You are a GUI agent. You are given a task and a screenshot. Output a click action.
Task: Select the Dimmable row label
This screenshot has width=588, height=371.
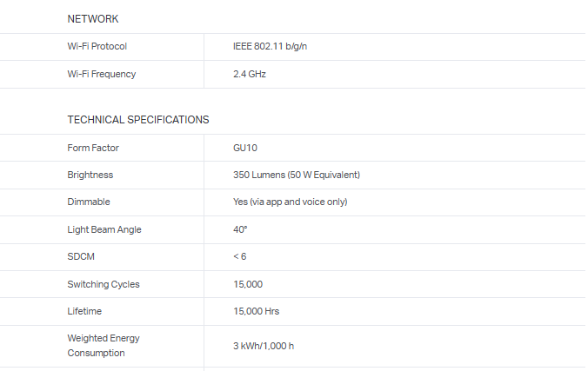pyautogui.click(x=89, y=202)
